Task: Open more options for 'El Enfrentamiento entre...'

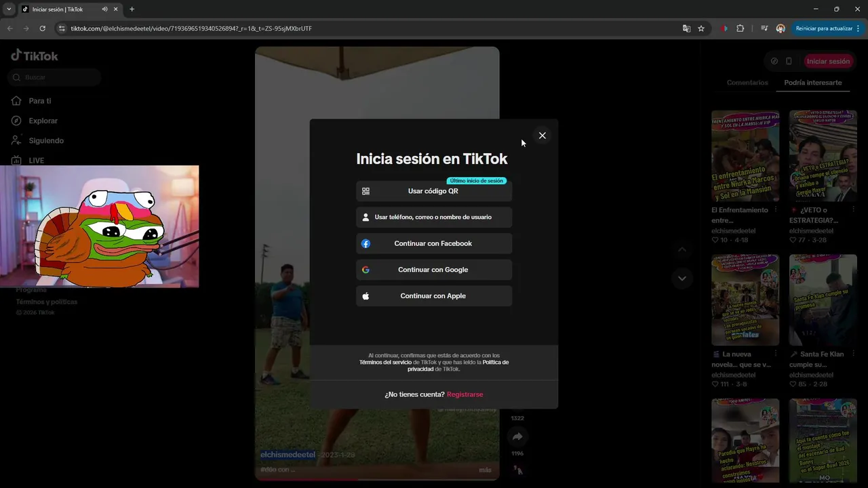Action: pyautogui.click(x=776, y=210)
